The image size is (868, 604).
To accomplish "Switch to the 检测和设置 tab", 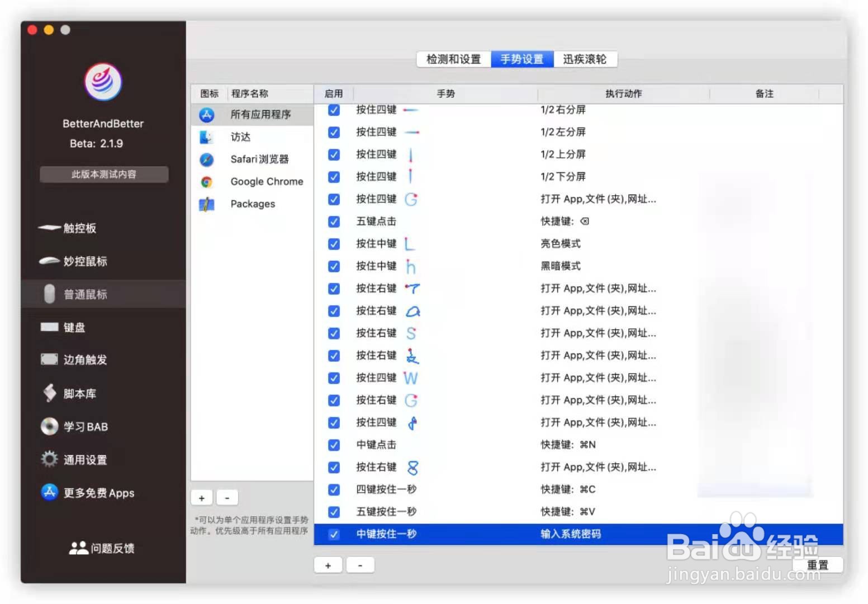I will pyautogui.click(x=453, y=59).
